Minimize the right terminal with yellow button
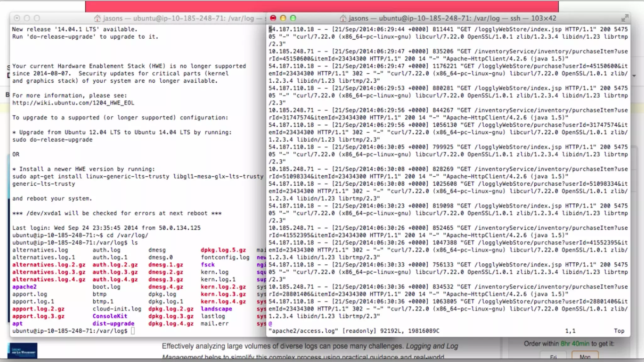 click(x=283, y=18)
